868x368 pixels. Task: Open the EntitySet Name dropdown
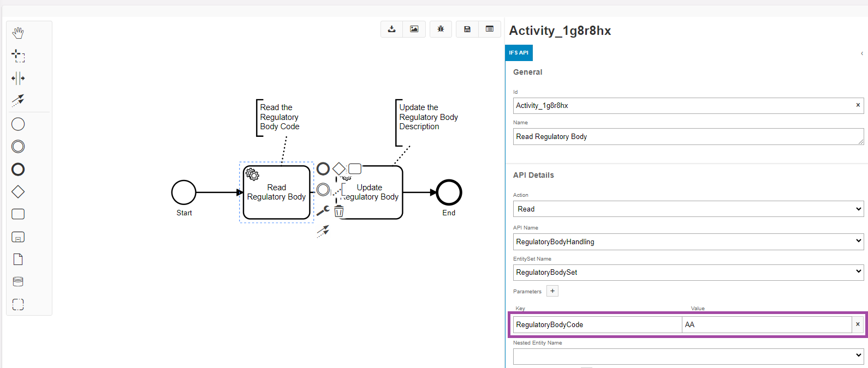click(x=688, y=272)
